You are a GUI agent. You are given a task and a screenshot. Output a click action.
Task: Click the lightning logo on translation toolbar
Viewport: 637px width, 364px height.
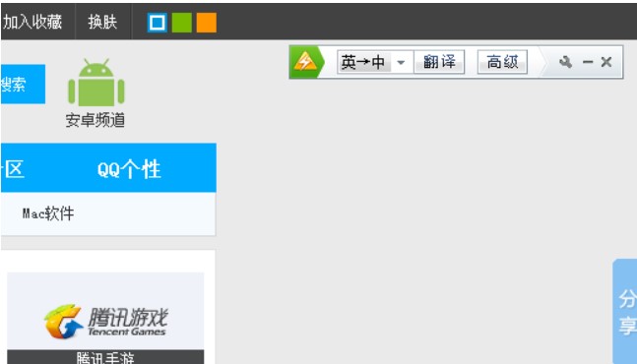pos(305,62)
